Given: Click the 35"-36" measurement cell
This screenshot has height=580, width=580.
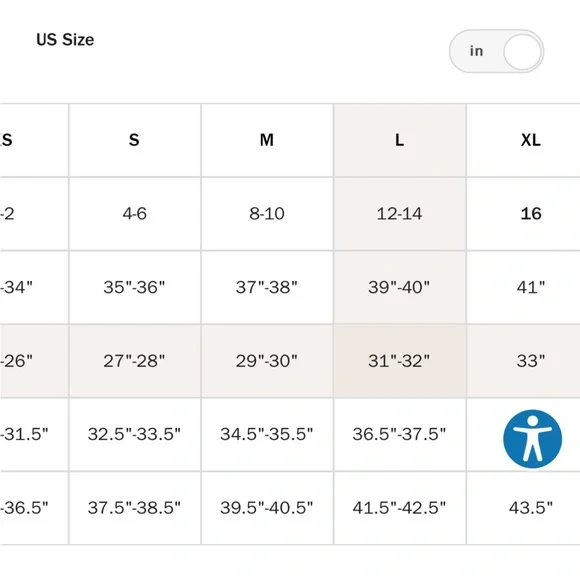Looking at the screenshot, I should pyautogui.click(x=135, y=287).
